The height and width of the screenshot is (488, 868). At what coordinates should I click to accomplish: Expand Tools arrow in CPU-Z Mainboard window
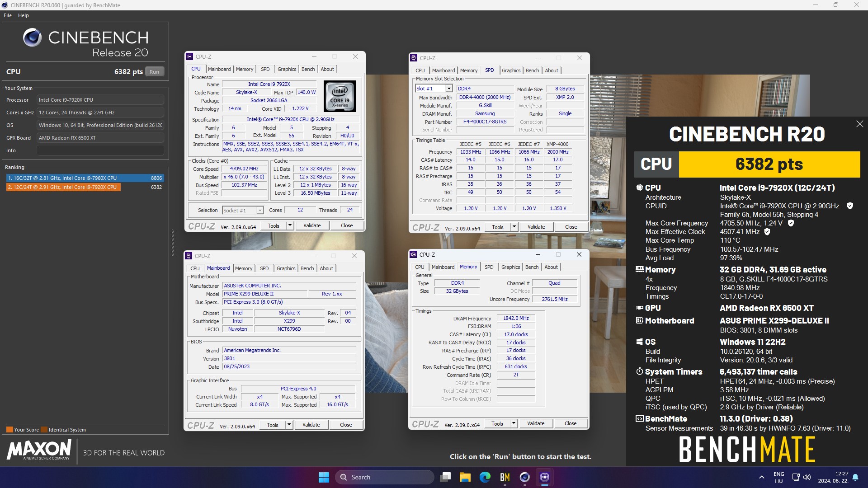289,425
